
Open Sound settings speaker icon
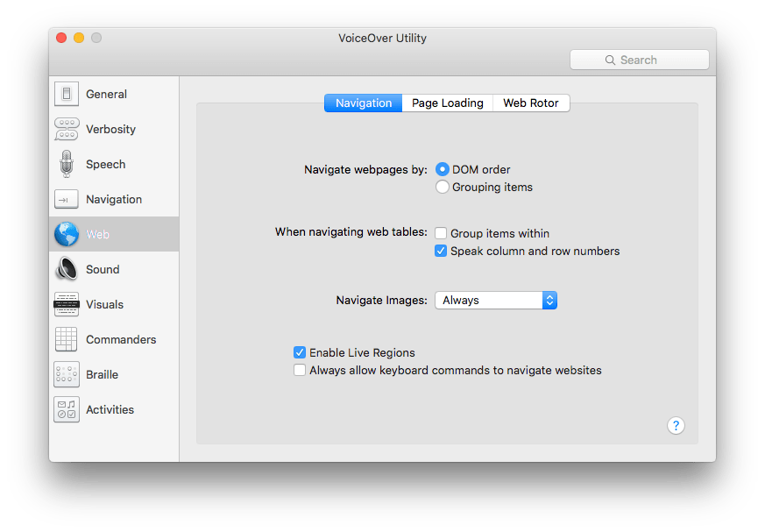point(67,269)
